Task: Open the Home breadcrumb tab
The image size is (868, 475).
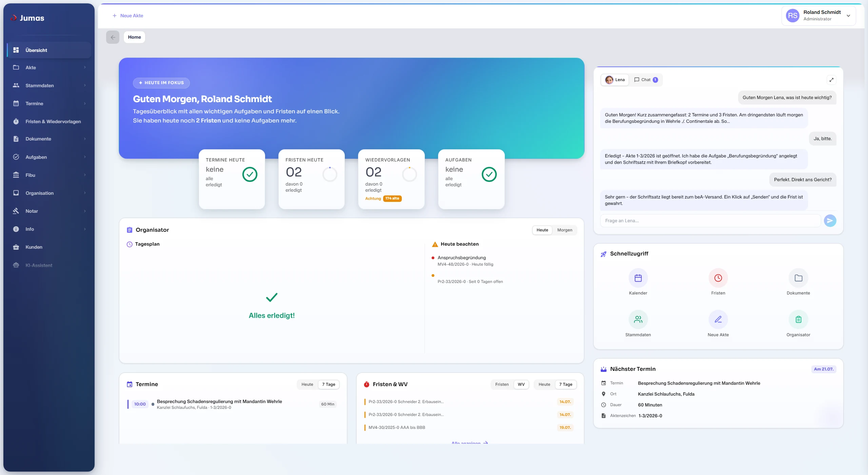Action: 134,37
